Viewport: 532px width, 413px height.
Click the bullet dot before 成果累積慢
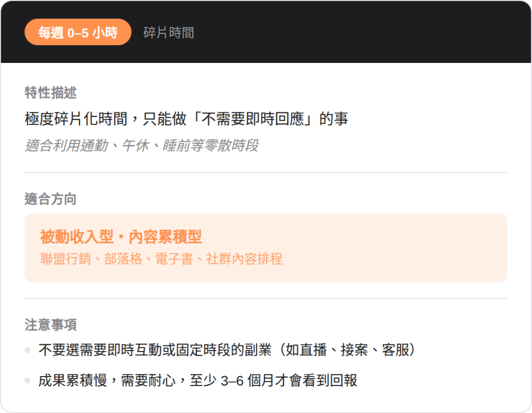[x=28, y=381]
